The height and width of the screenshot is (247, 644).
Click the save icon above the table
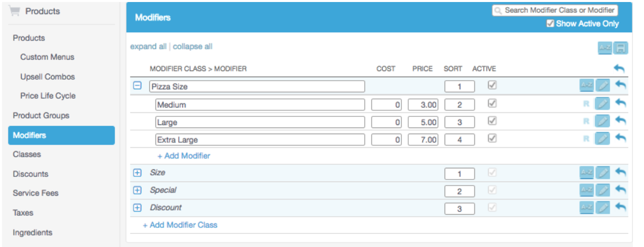pos(621,48)
